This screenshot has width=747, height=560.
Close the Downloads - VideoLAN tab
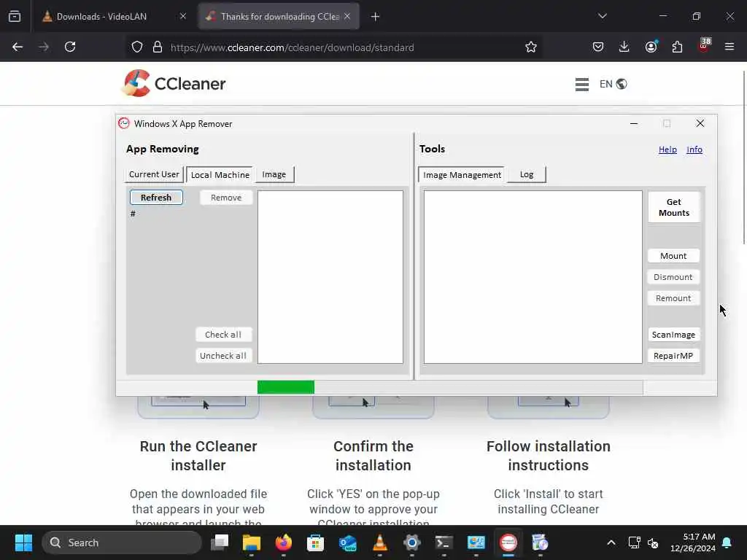183,16
